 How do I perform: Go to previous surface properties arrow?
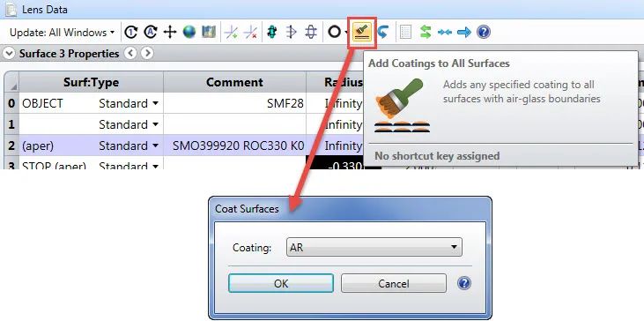130,54
